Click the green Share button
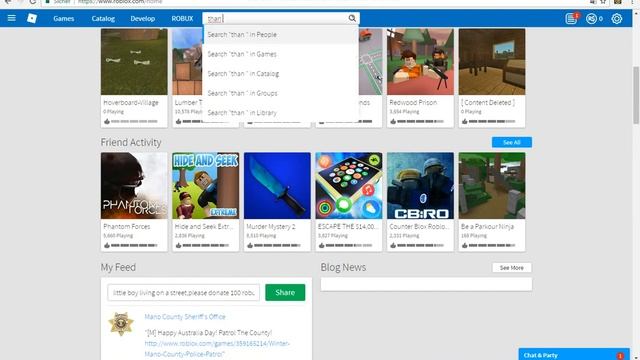The image size is (640, 360). (x=285, y=292)
